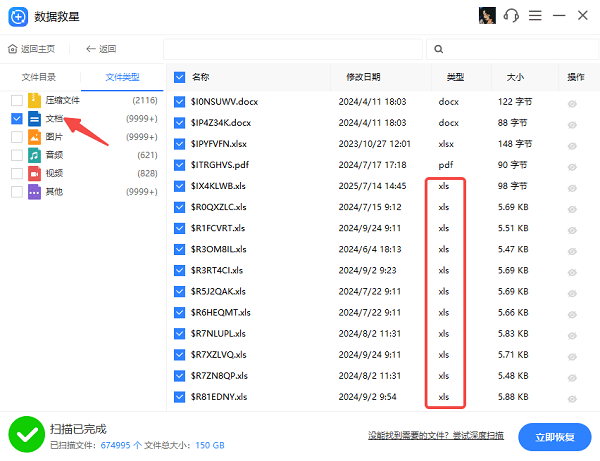Image resolution: width=600 pixels, height=461 pixels.
Task: Toggle the select-all checkbox beside 名称
Action: pyautogui.click(x=180, y=76)
